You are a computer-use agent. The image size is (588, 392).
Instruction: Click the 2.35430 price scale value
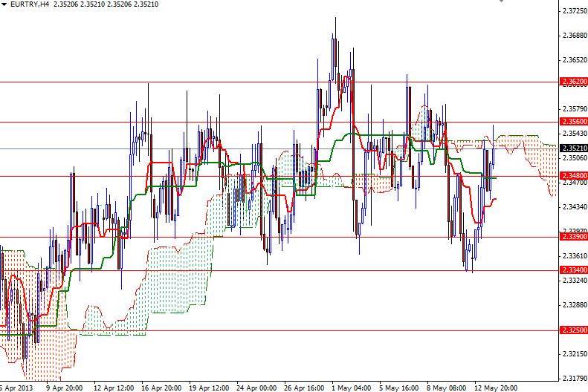[x=575, y=134]
